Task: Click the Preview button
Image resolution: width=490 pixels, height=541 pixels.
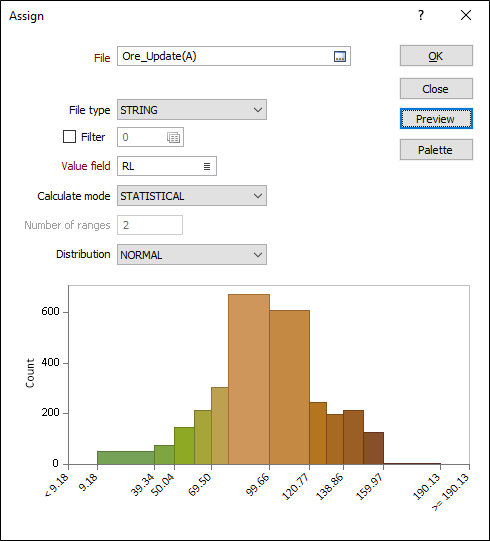Action: [x=436, y=119]
